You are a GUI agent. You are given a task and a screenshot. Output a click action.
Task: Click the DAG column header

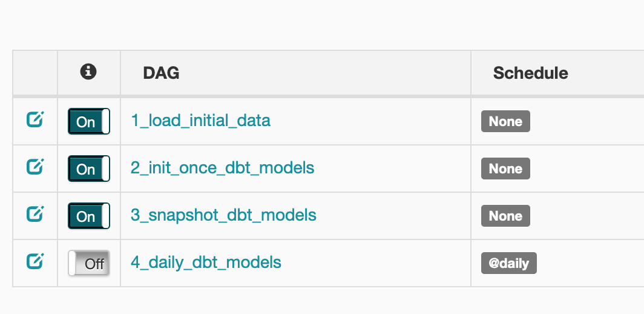coord(161,73)
